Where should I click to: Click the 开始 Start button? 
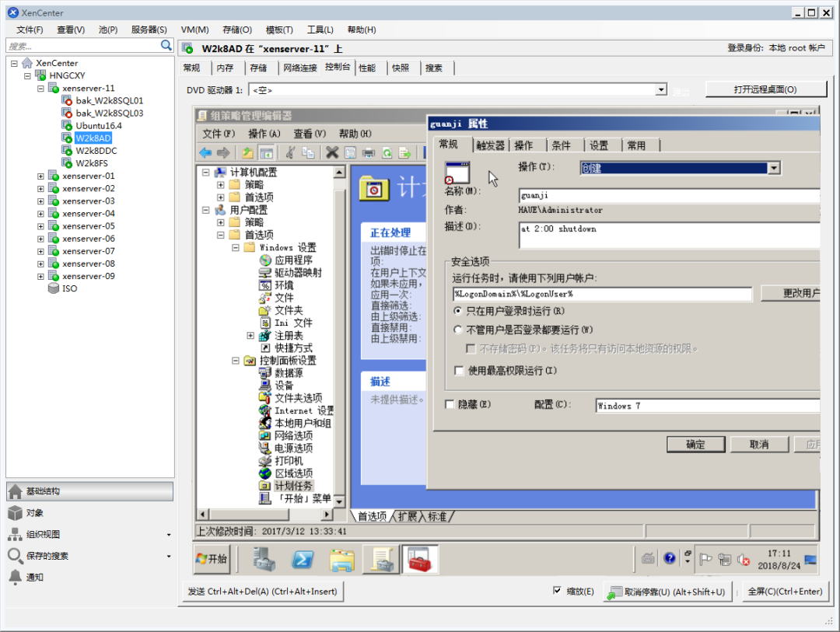212,559
